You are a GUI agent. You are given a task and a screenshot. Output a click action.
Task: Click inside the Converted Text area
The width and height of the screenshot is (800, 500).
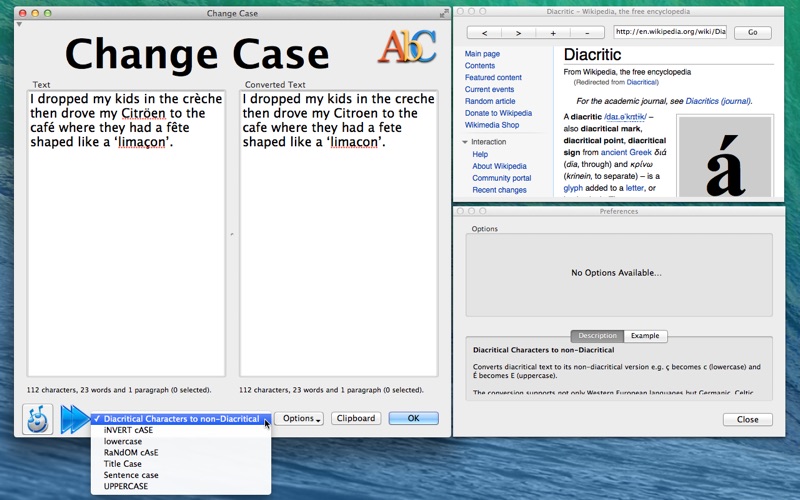(339, 234)
